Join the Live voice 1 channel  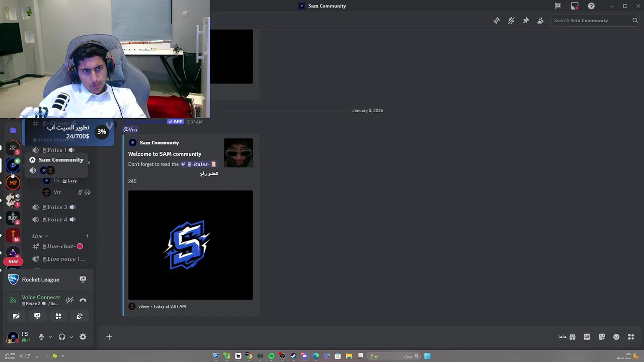[58, 259]
